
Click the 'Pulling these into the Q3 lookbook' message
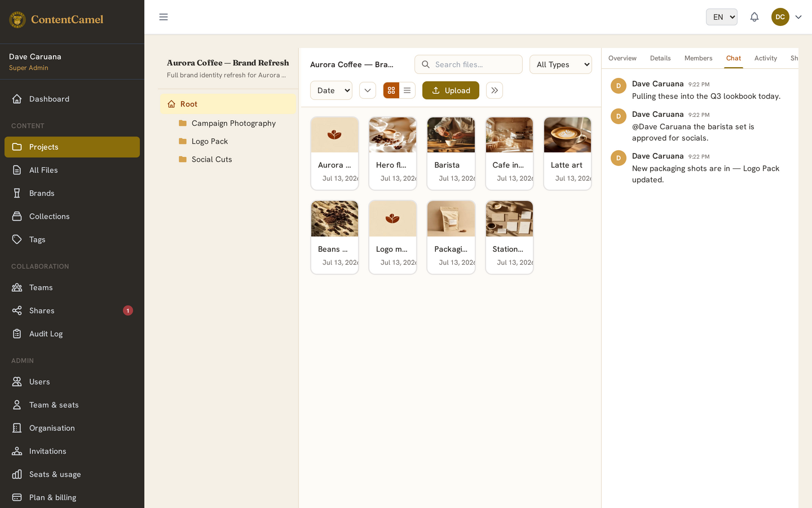click(706, 97)
